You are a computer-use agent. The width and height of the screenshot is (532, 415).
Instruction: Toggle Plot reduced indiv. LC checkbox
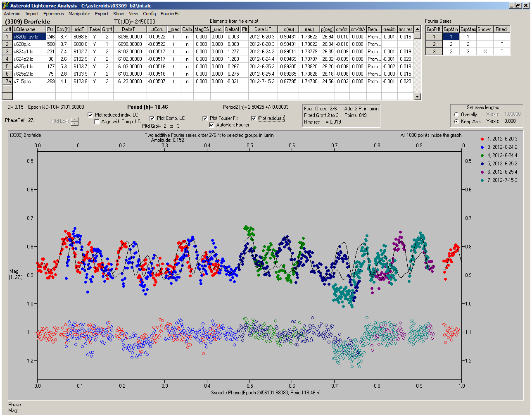coord(90,115)
